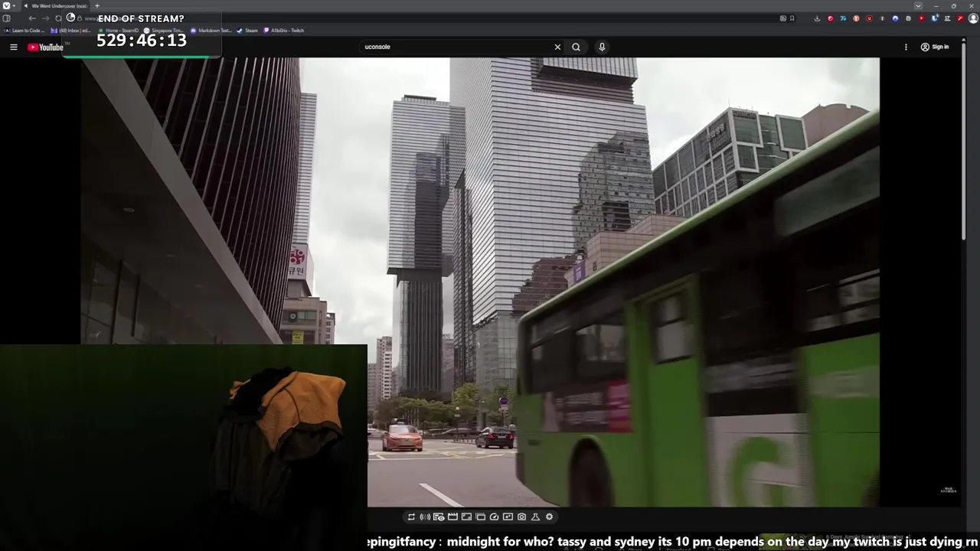Reload the current page
Viewport: 980px width, 551px height.
click(x=58, y=18)
